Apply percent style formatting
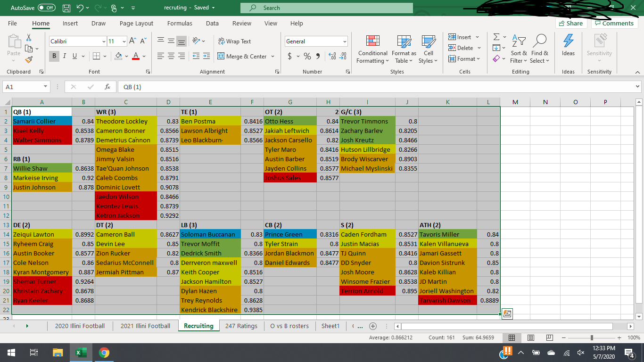Image resolution: width=644 pixels, height=362 pixels. coord(307,56)
